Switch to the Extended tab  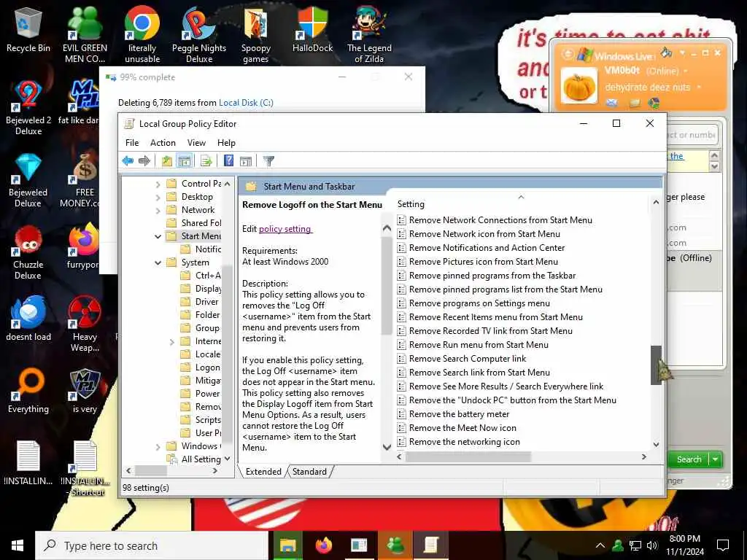coord(263,472)
